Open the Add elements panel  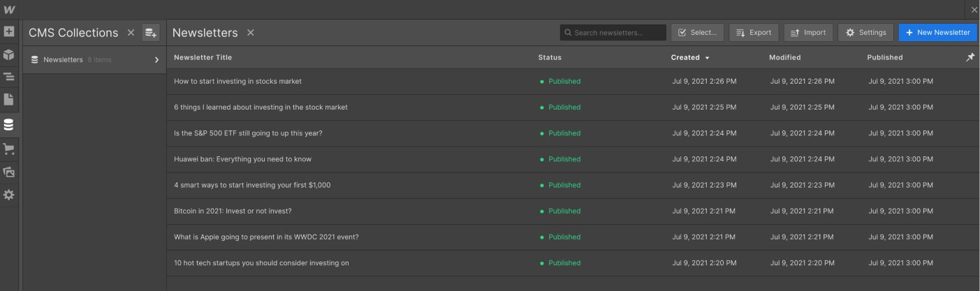pyautogui.click(x=9, y=32)
